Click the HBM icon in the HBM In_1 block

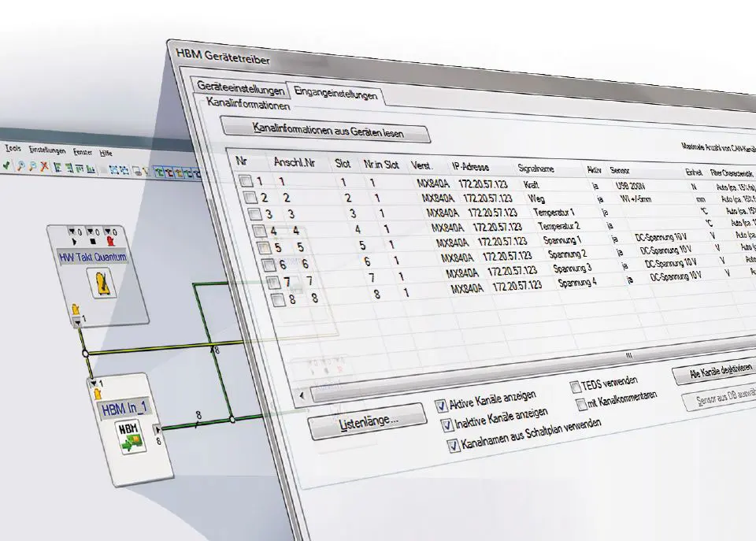pyautogui.click(x=131, y=437)
